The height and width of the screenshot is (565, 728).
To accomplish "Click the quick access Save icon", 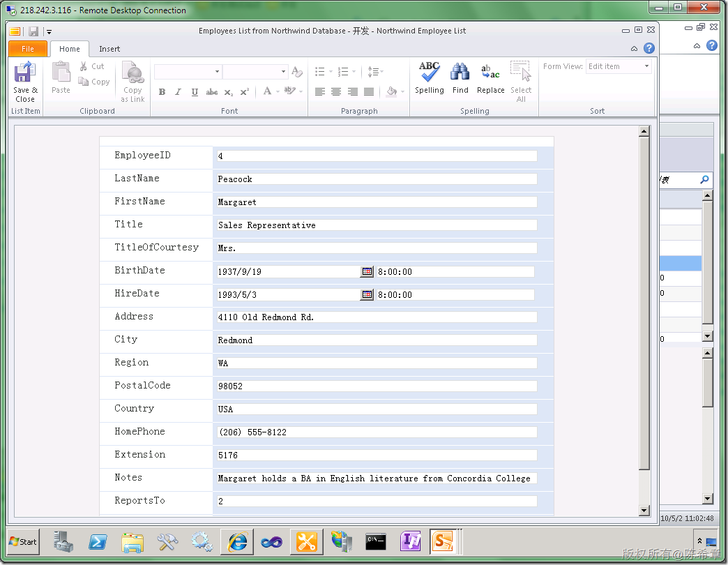I will (33, 31).
